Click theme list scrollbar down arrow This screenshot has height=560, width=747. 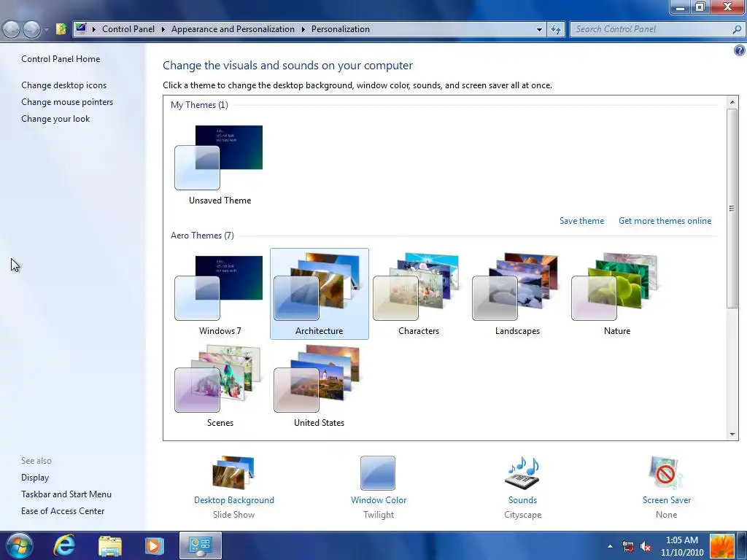[x=732, y=434]
